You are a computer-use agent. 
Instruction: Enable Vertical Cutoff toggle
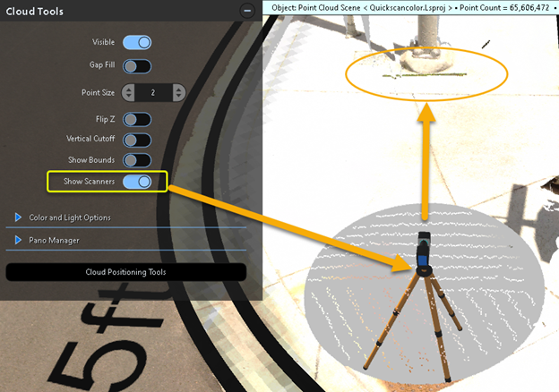137,140
